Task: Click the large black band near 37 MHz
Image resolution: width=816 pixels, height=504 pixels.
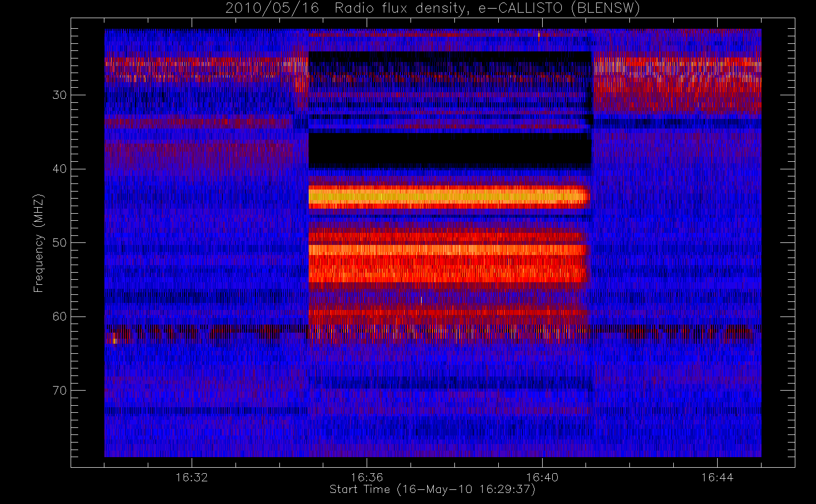Action: click(450, 150)
